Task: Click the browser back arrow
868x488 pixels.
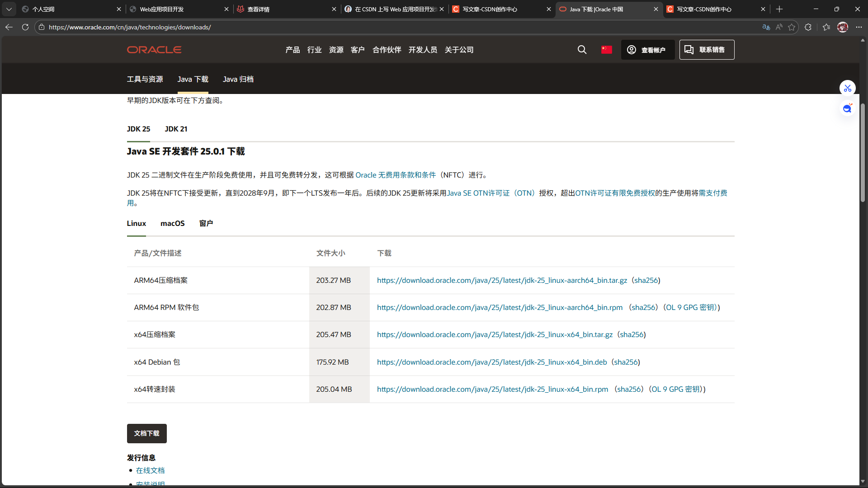Action: tap(9, 27)
